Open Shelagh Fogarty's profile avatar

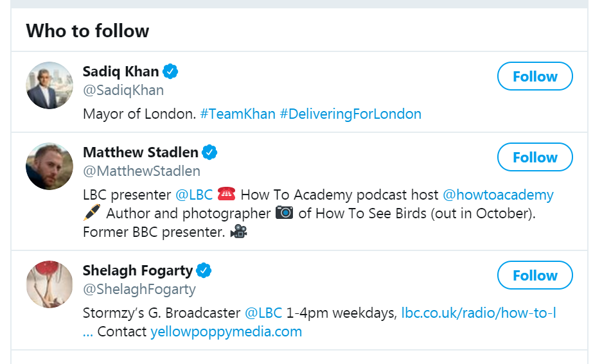(49, 284)
